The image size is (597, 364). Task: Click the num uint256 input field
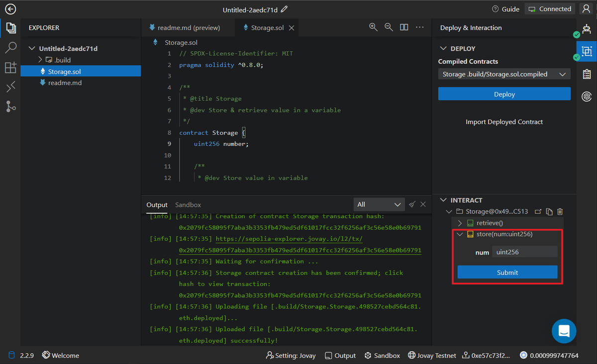pyautogui.click(x=524, y=252)
